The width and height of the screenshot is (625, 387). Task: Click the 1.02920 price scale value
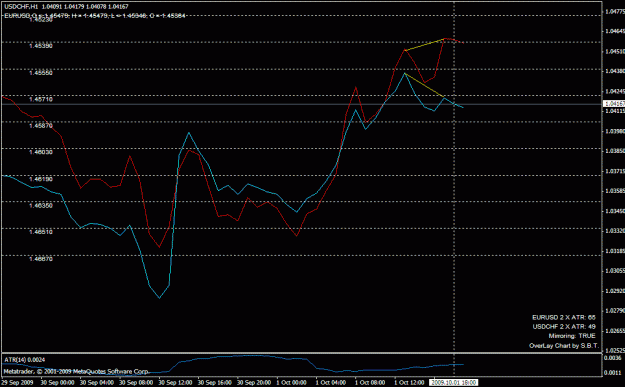(x=615, y=291)
